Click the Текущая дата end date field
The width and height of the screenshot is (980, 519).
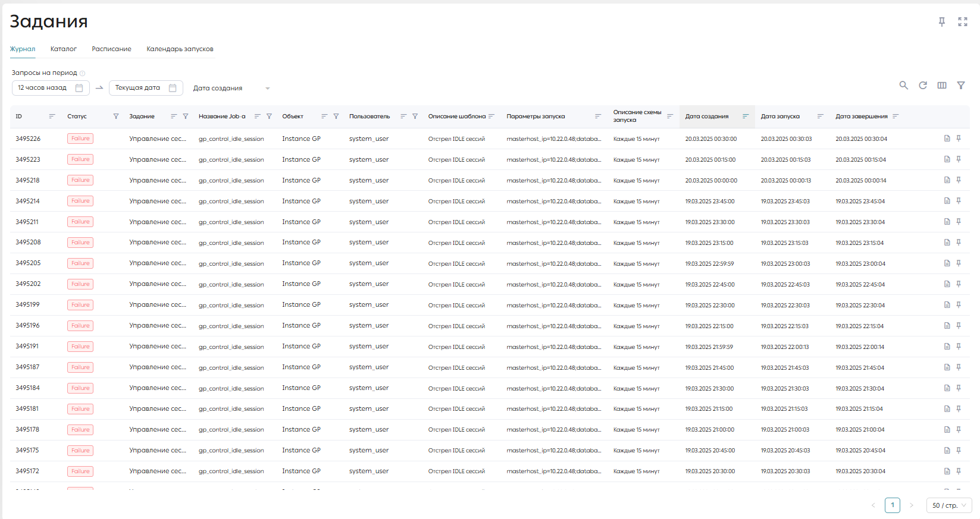pyautogui.click(x=146, y=88)
